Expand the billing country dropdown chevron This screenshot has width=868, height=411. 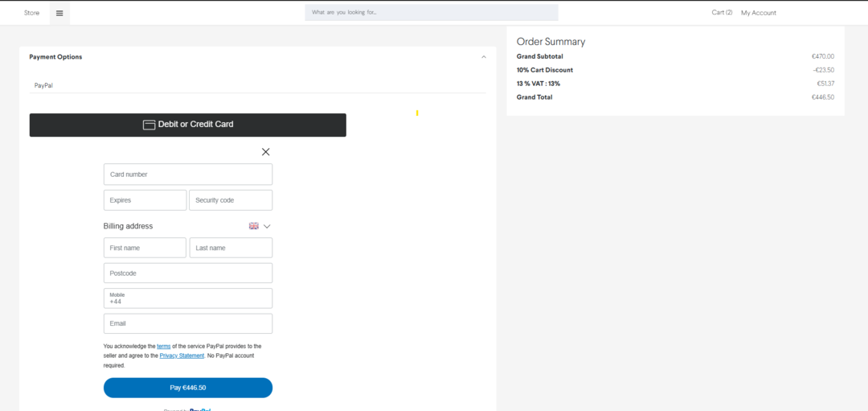(267, 226)
